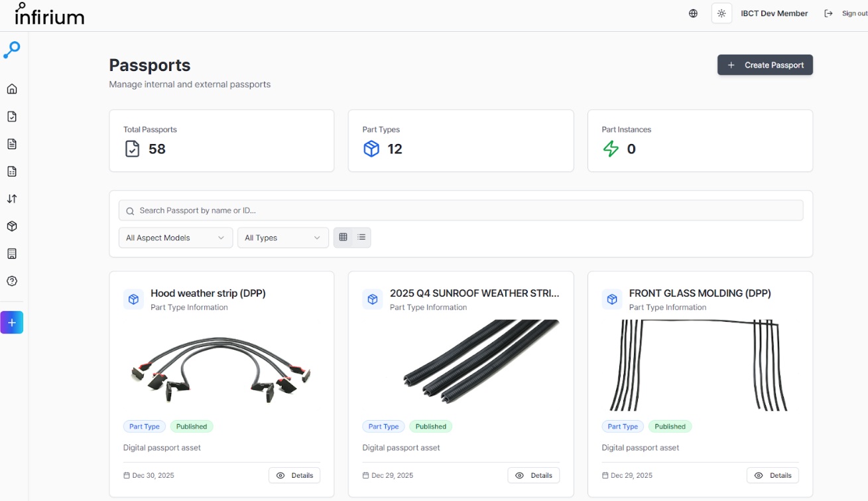Click the home icon in the sidebar

(x=12, y=89)
